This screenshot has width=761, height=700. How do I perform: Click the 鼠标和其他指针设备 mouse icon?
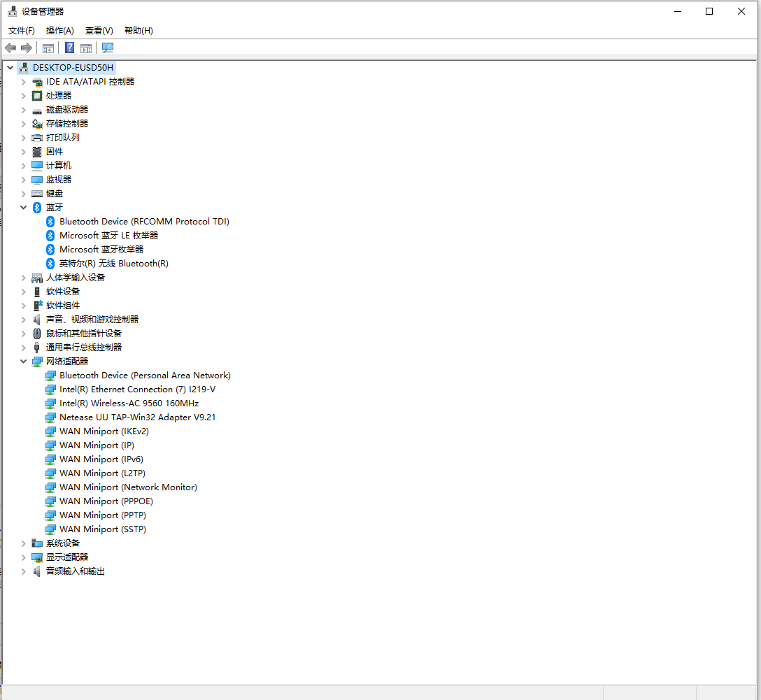[x=37, y=334]
